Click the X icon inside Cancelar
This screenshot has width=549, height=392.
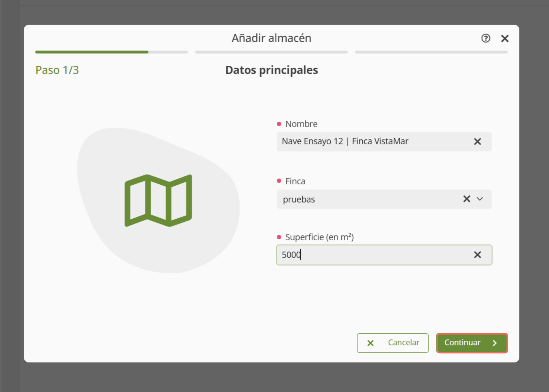pos(370,343)
